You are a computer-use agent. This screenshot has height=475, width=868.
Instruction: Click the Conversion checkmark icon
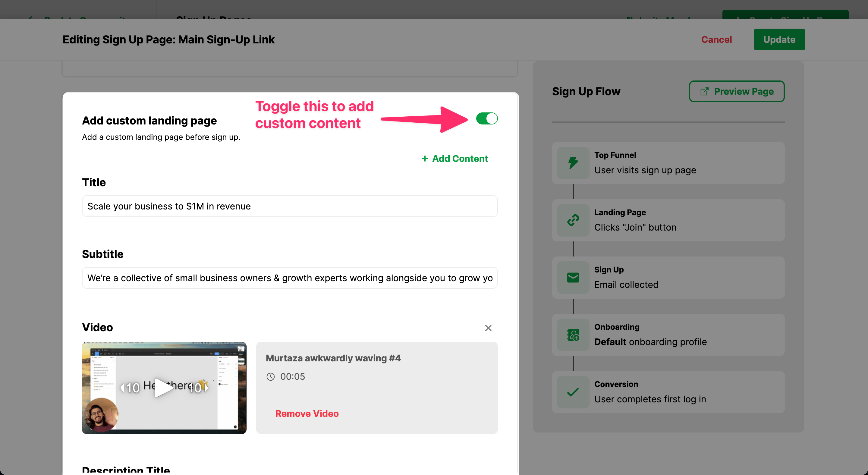[x=573, y=392]
